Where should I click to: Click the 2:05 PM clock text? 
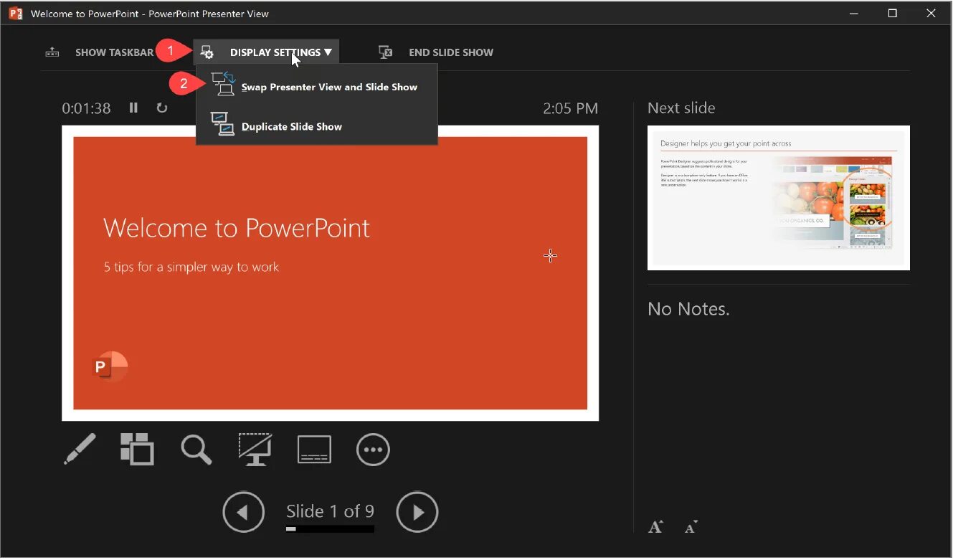(x=570, y=108)
